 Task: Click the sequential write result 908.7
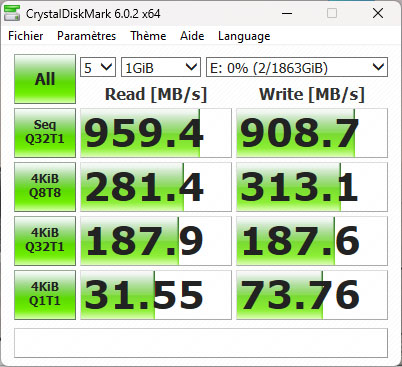[x=312, y=133]
